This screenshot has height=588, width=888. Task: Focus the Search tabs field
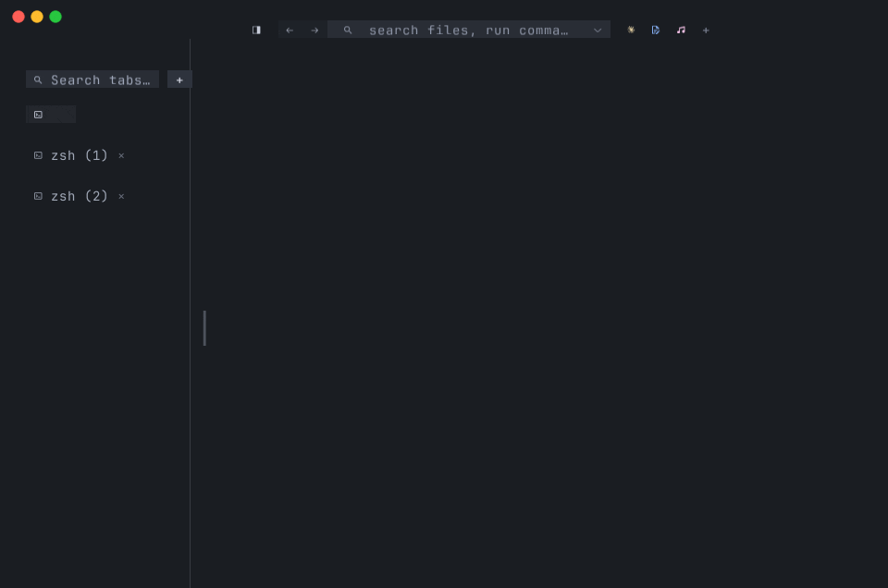tap(92, 80)
